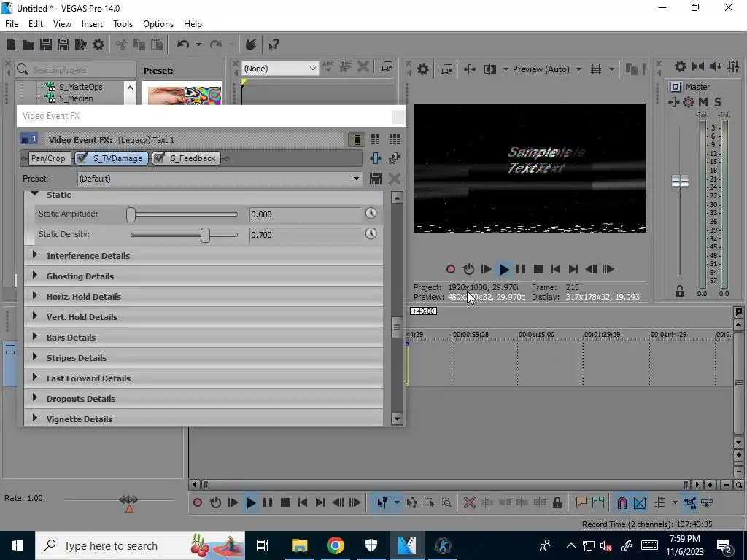This screenshot has width=747, height=560.
Task: Toggle the loop playback icon under preview
Action: pyautogui.click(x=468, y=270)
